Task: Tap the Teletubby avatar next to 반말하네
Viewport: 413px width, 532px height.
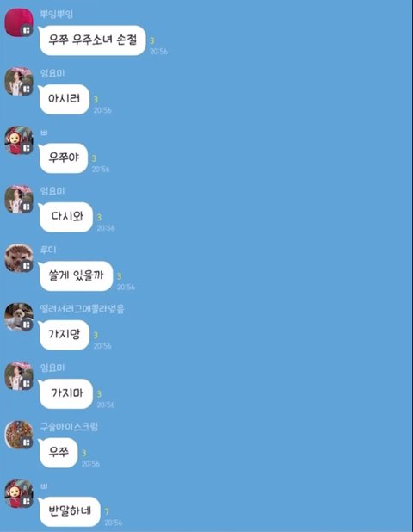Action: (19, 494)
